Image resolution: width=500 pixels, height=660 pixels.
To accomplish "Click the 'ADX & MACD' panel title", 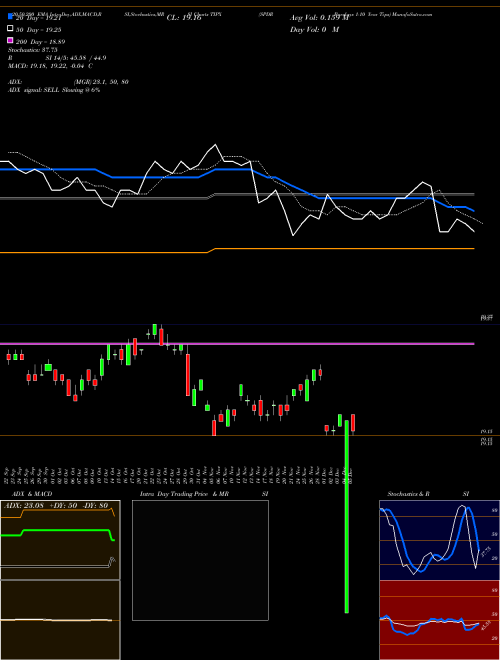I will pyautogui.click(x=32, y=494).
